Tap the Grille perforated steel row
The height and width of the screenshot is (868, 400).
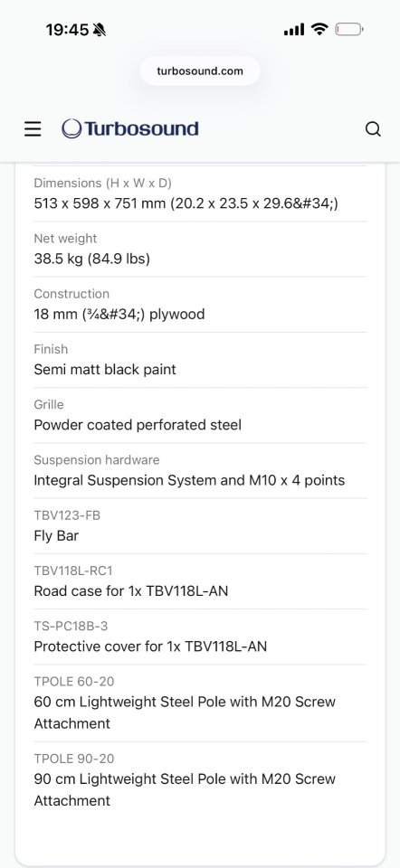[200, 415]
